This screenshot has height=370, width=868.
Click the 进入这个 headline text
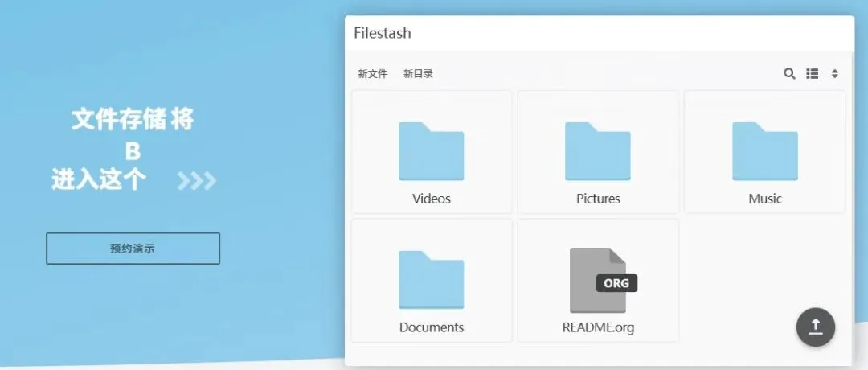coord(99,180)
